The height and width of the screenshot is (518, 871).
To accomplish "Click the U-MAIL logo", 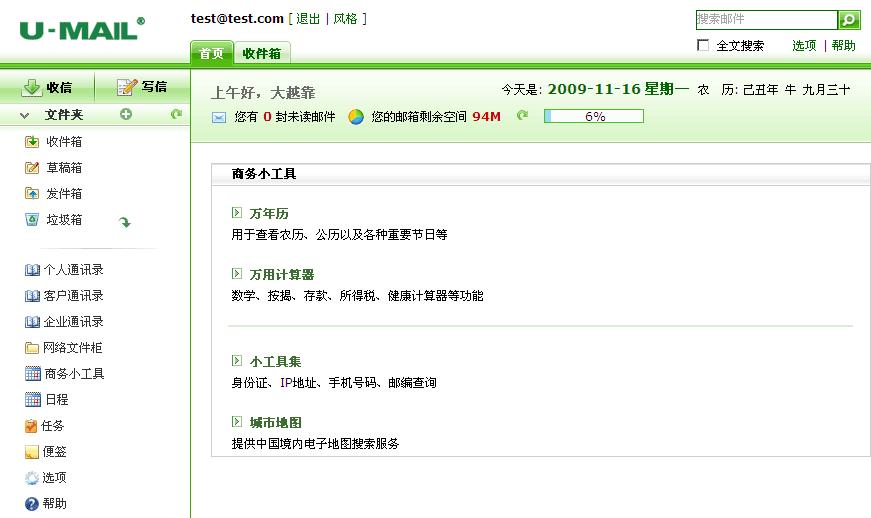I will pos(82,29).
